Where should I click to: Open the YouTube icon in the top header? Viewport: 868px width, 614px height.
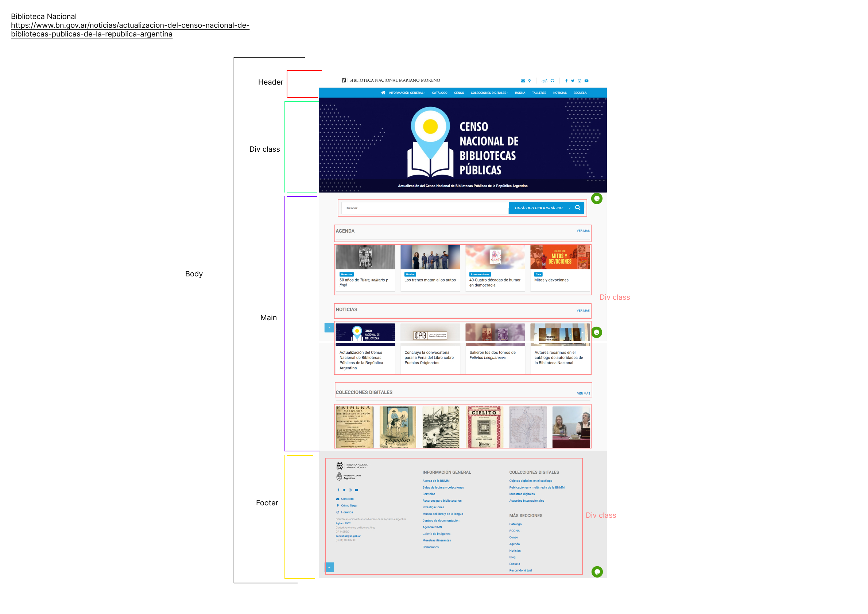[586, 81]
